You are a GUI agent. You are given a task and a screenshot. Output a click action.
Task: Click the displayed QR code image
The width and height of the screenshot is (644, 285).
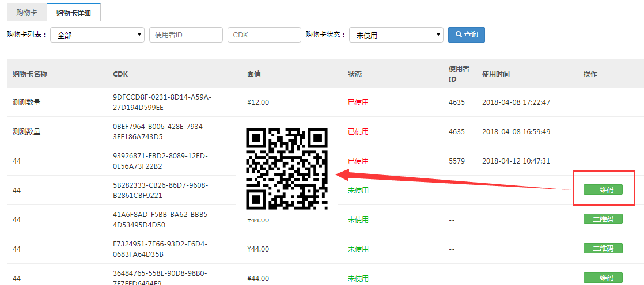coord(287,168)
